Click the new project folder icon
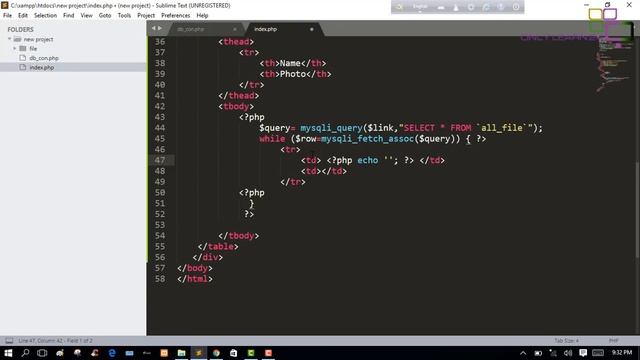The width and height of the screenshot is (640, 360). click(x=17, y=39)
